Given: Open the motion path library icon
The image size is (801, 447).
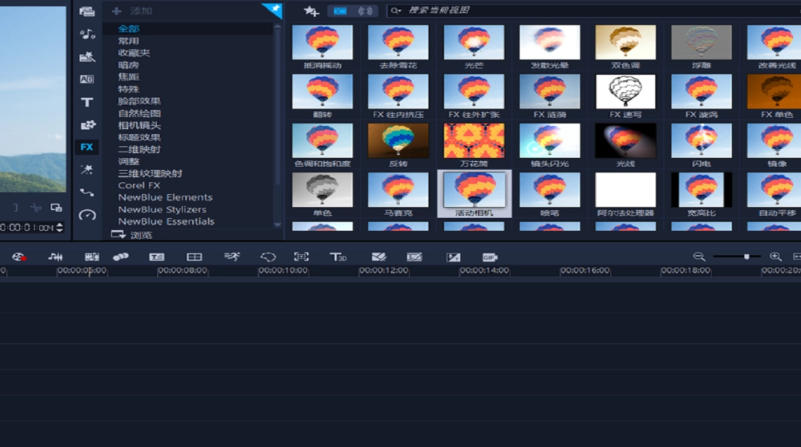Looking at the screenshot, I should coord(87,192).
